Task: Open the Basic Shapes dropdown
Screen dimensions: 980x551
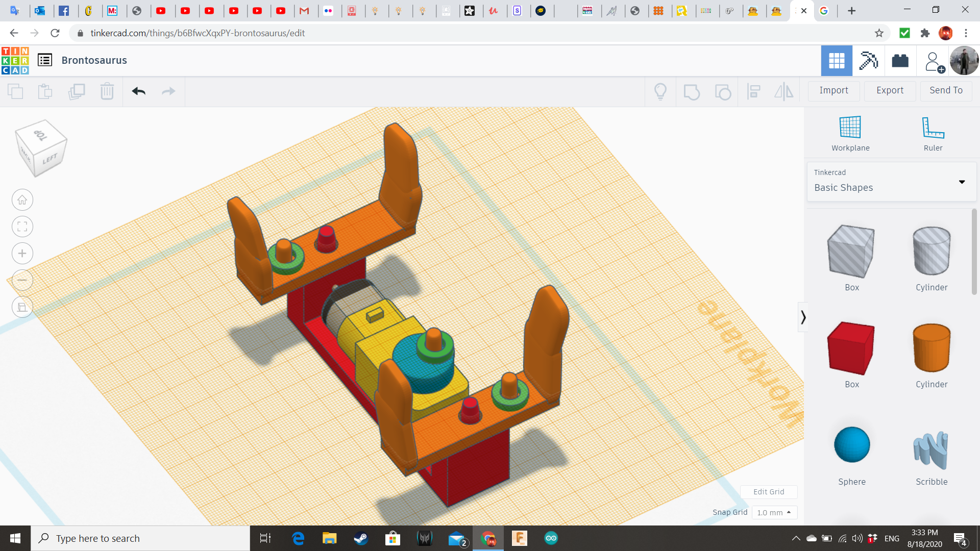Action: (x=962, y=182)
